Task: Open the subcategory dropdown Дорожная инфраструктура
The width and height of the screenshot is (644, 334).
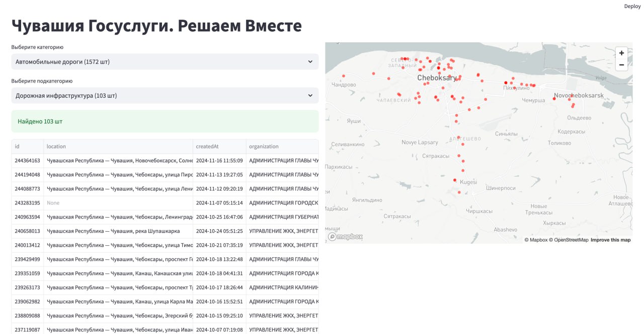Action: 165,95
